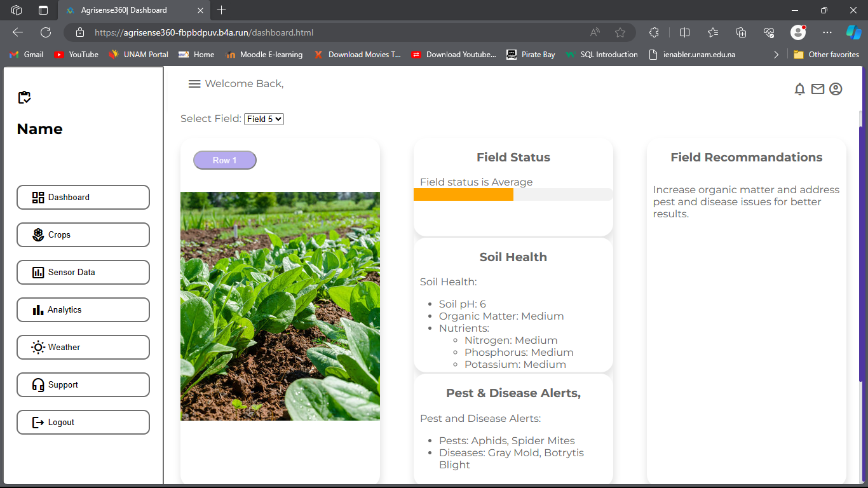The height and width of the screenshot is (488, 868).
Task: Click 'Organic Matter: Medium' text
Action: coord(501,316)
